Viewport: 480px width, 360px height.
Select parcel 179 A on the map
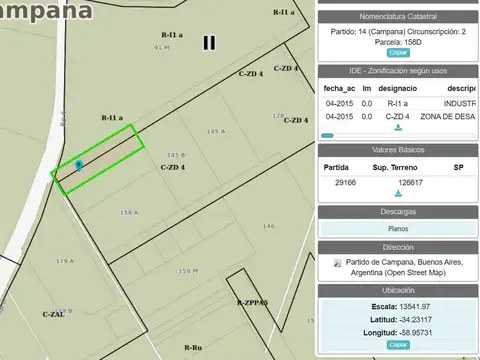click(65, 261)
